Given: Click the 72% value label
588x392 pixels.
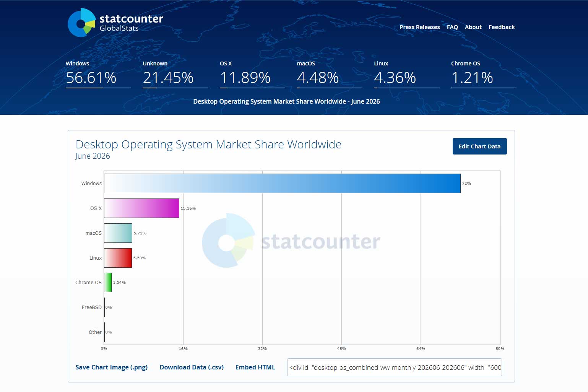Looking at the screenshot, I should point(466,184).
